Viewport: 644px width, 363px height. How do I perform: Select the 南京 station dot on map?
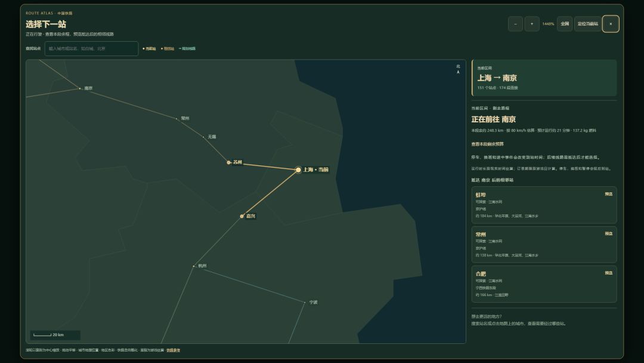click(80, 88)
